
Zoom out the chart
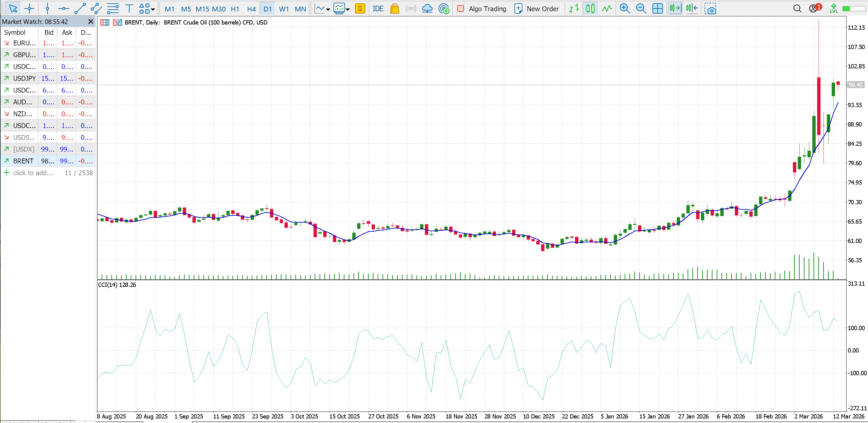click(x=641, y=9)
